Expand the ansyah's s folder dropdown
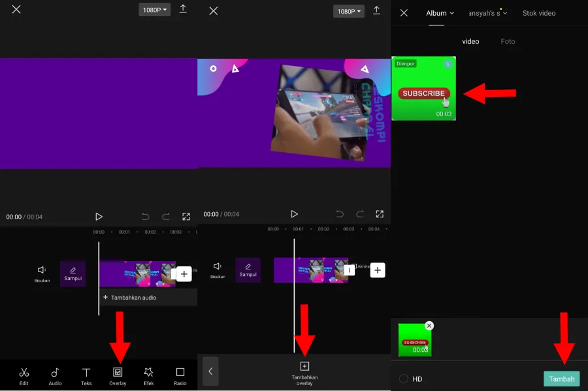The height and width of the screenshot is (391, 588). [x=487, y=13]
